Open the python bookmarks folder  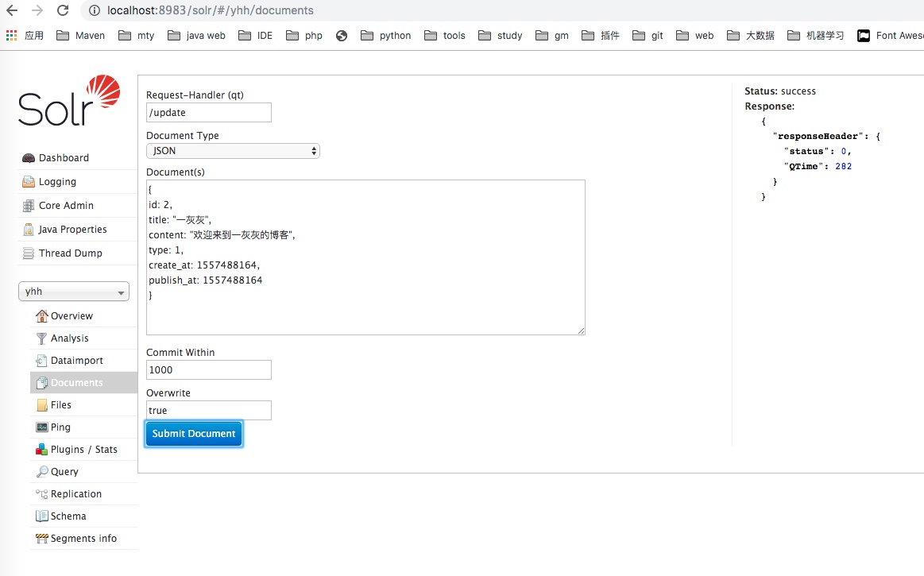[x=386, y=36]
